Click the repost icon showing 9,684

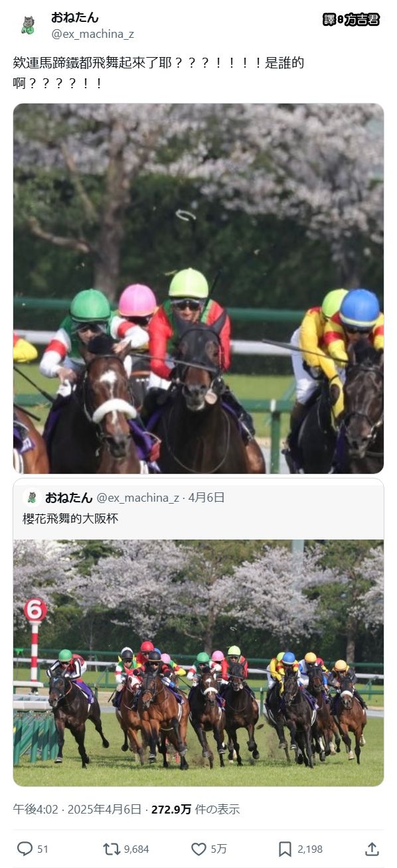click(x=111, y=849)
